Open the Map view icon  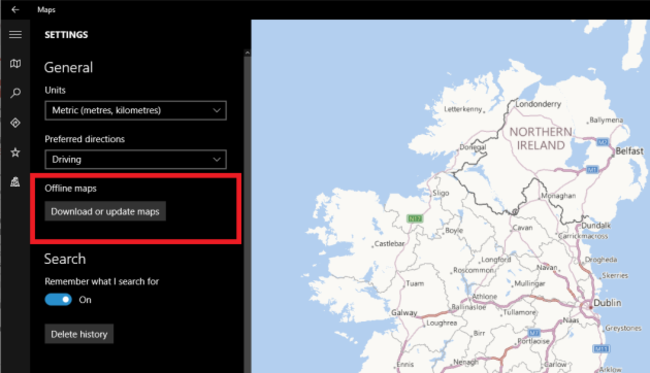pyautogui.click(x=15, y=63)
